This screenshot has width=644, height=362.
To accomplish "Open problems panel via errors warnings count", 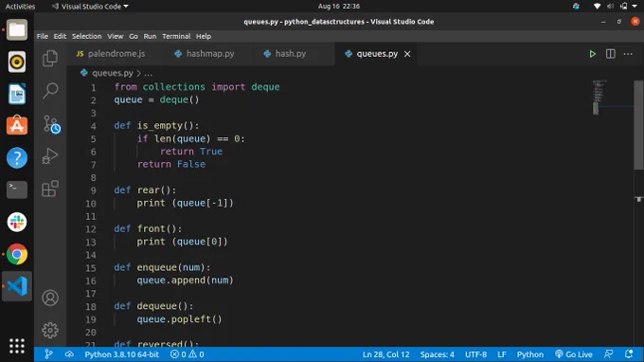I will click(x=188, y=354).
